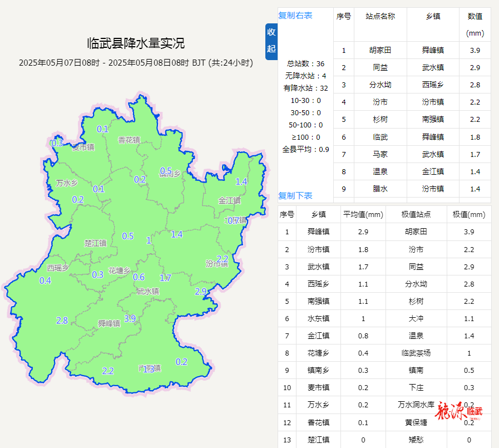Click the map title 临武县降水量实况
This screenshot has height=448, width=499.
pos(136,43)
